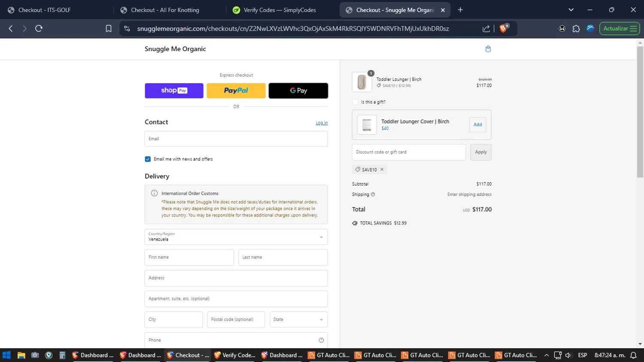Open site information icon in address bar
The width and height of the screenshot is (644, 362).
127,29
